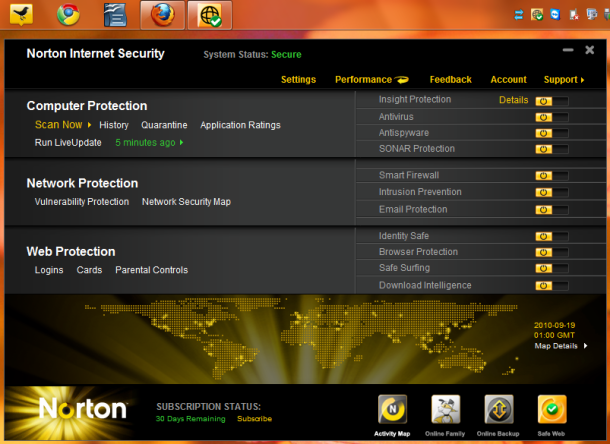This screenshot has width=610, height=444.
Task: Minimize the Norton Internet Security window
Action: click(x=568, y=50)
